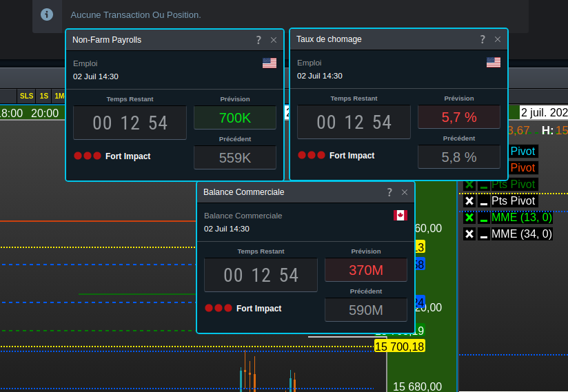Viewport: 568px width, 392px height.
Task: Click 02 Juil 14:30 in Non-Farm Payrolls
Action: coord(96,76)
